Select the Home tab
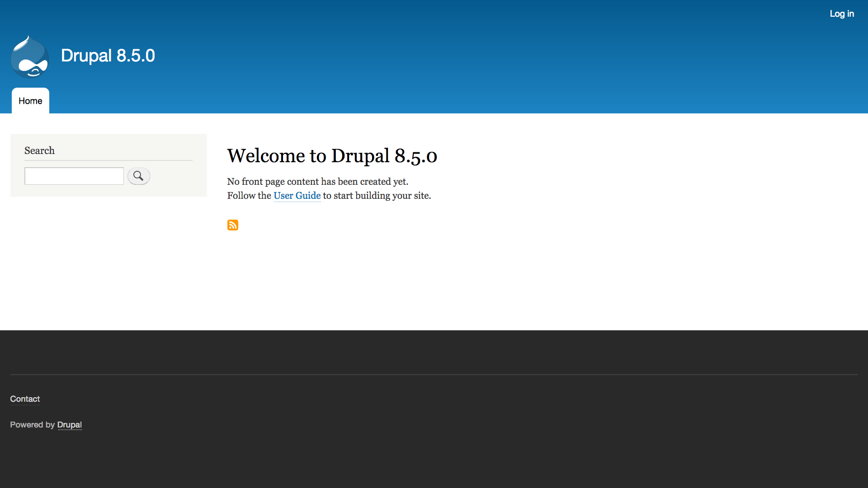The image size is (868, 488). 30,101
